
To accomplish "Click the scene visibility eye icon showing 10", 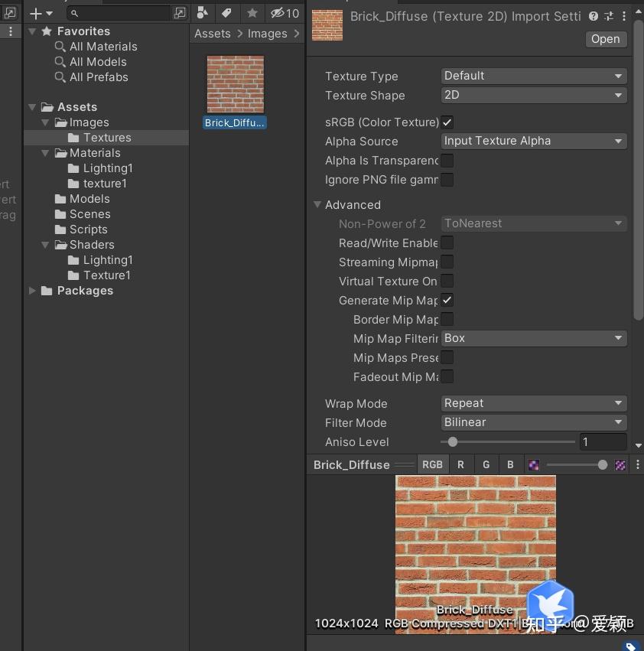I will (279, 13).
